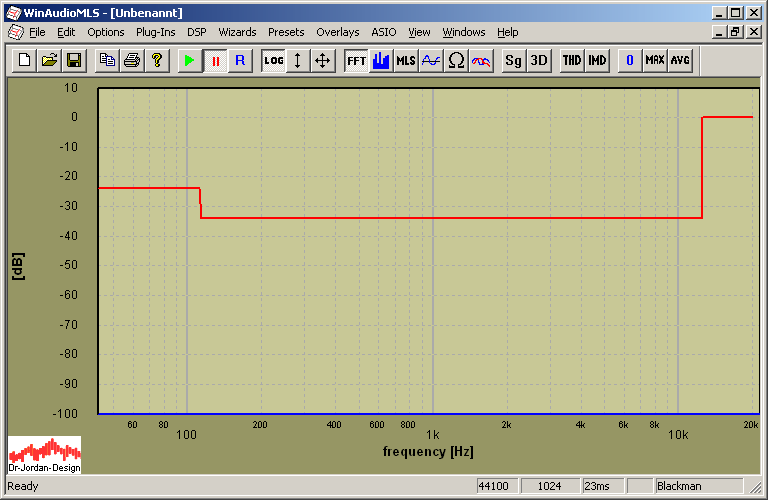Click the 44100 sample rate field
The image size is (768, 500).
point(496,486)
